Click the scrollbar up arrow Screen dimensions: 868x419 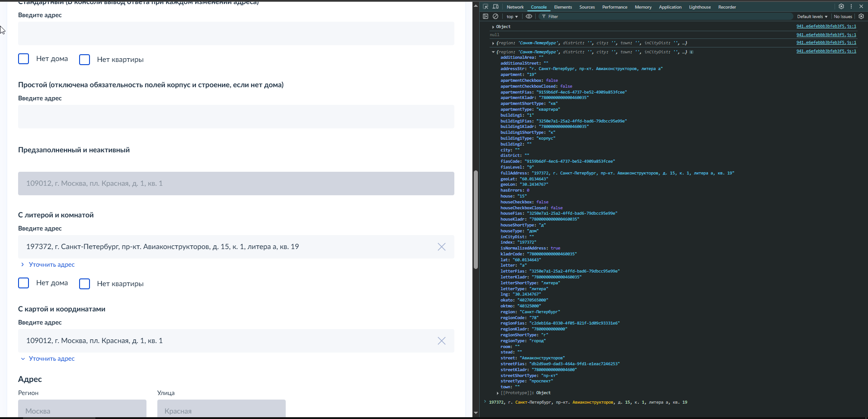pos(476,5)
